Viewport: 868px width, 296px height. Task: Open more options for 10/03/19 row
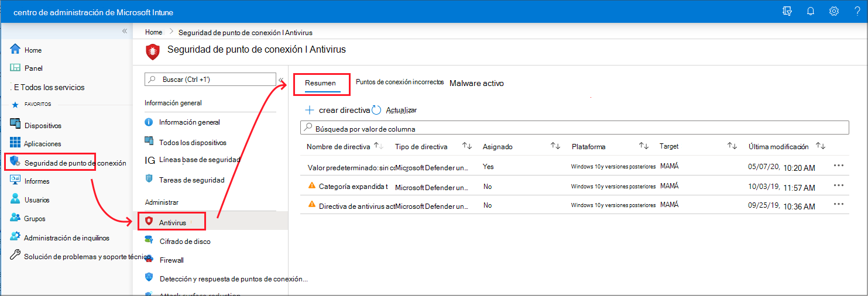pyautogui.click(x=839, y=185)
